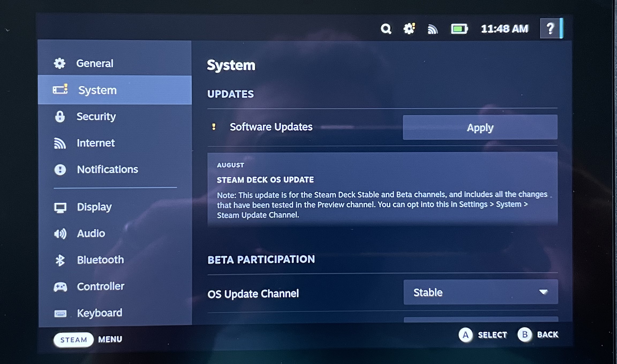The width and height of the screenshot is (617, 364).
Task: Click the Stable dropdown arrow
Action: point(543,292)
